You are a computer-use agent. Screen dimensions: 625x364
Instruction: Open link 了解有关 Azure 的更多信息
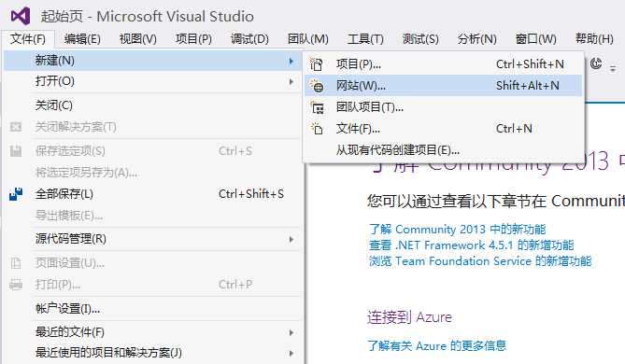click(x=437, y=345)
